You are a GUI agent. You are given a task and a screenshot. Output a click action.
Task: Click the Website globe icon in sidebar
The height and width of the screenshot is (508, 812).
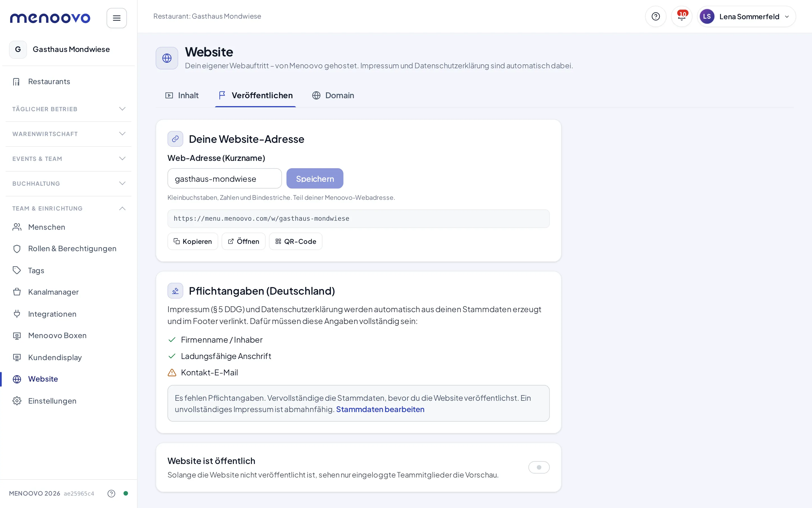(x=17, y=379)
